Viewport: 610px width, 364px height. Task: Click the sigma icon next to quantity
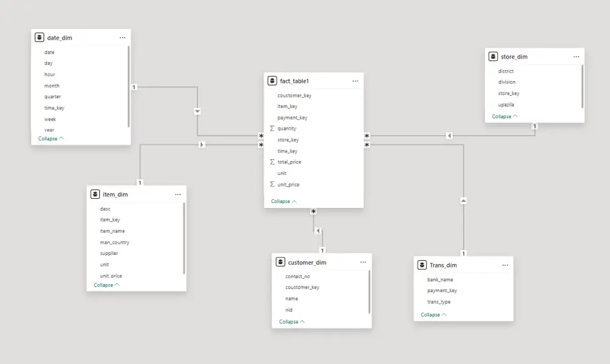pos(273,128)
